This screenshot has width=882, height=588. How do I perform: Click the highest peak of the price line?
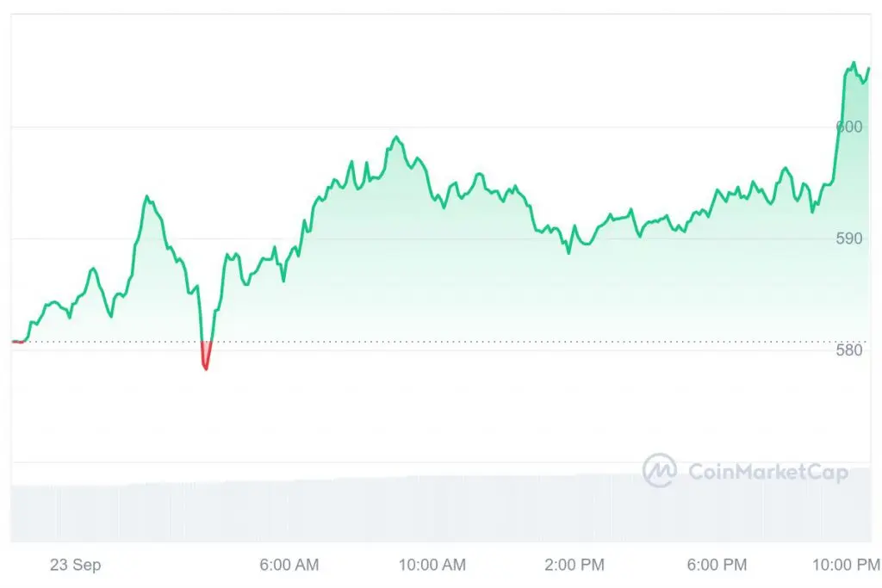click(x=854, y=62)
